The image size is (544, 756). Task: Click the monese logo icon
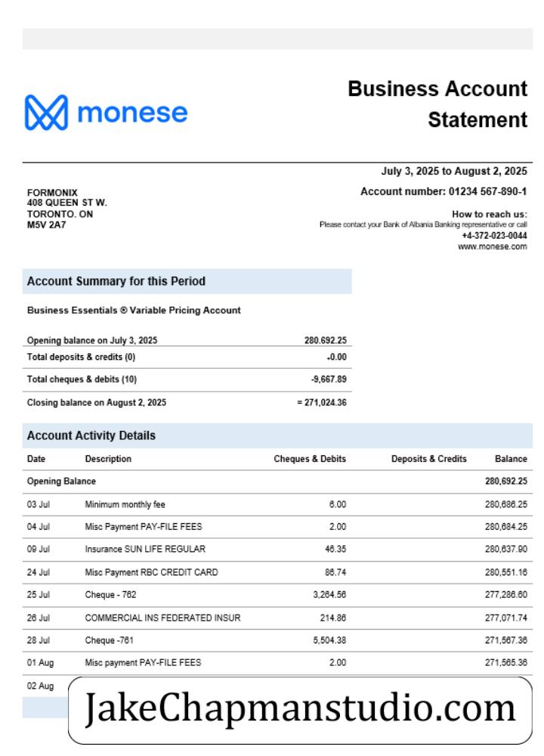pyautogui.click(x=46, y=113)
